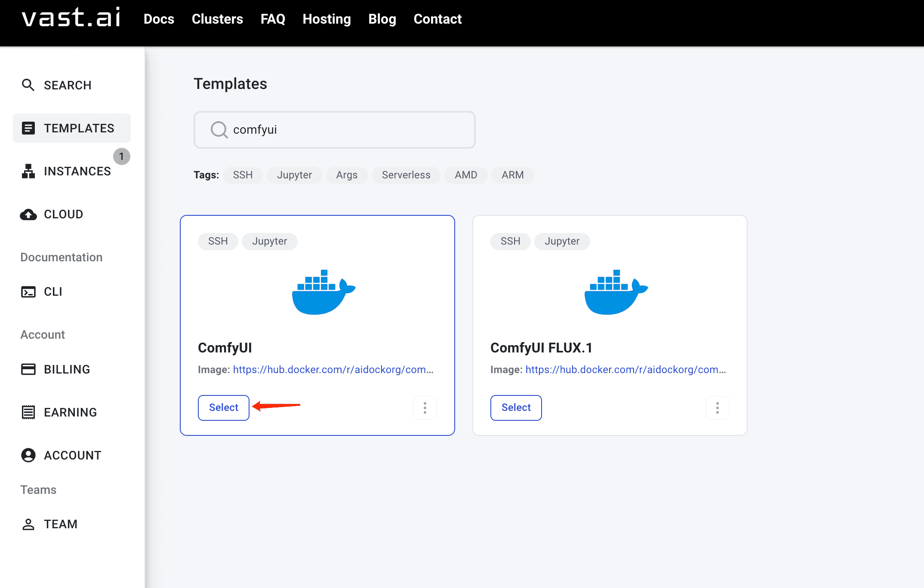Viewport: 924px width, 588px height.
Task: Select TEMPLATES in the sidebar
Action: tap(72, 128)
